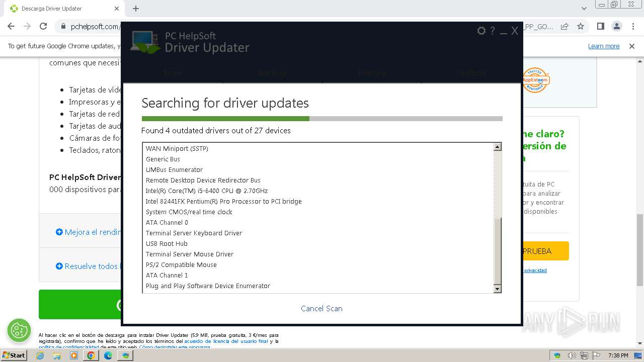This screenshot has height=362, width=644.
Task: Open File Explorer from taskbar
Action: pos(57,355)
